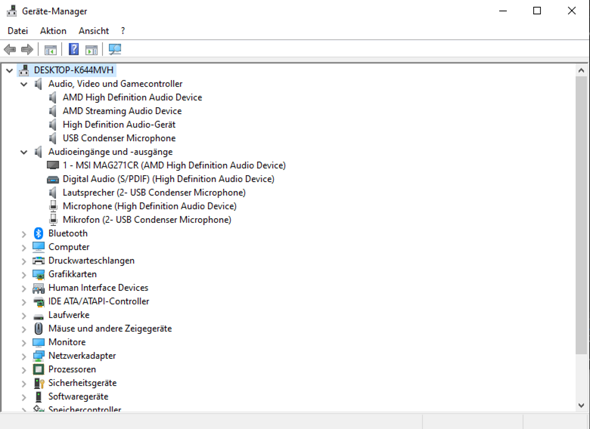Click the Back arrow toolbar icon

tap(10, 49)
